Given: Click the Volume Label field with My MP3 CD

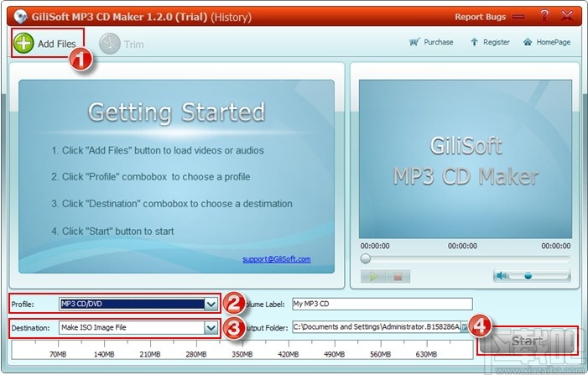Looking at the screenshot, I should (382, 304).
